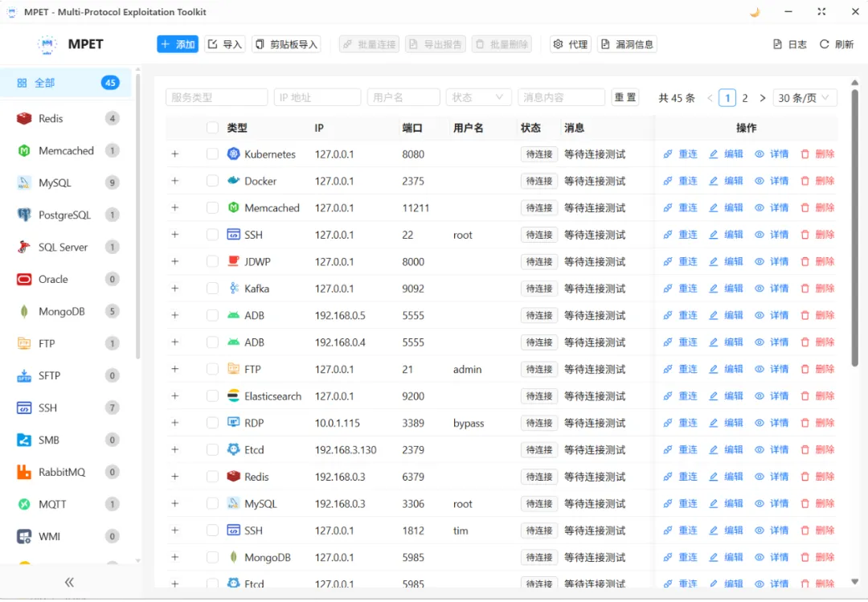Expand the Memcached 11211 row
The image size is (868, 602).
175,207
